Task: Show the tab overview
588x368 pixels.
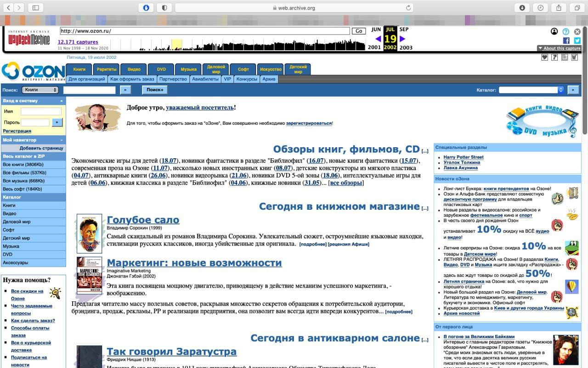Action: click(x=577, y=8)
